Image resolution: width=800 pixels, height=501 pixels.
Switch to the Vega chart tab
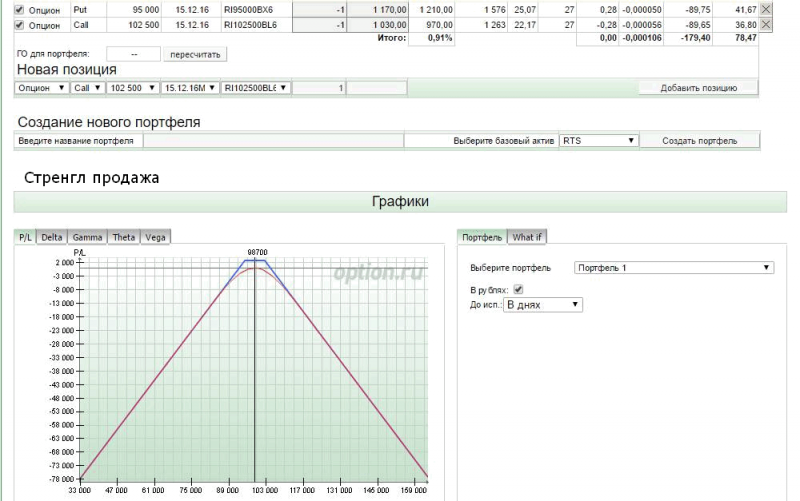coord(155,237)
